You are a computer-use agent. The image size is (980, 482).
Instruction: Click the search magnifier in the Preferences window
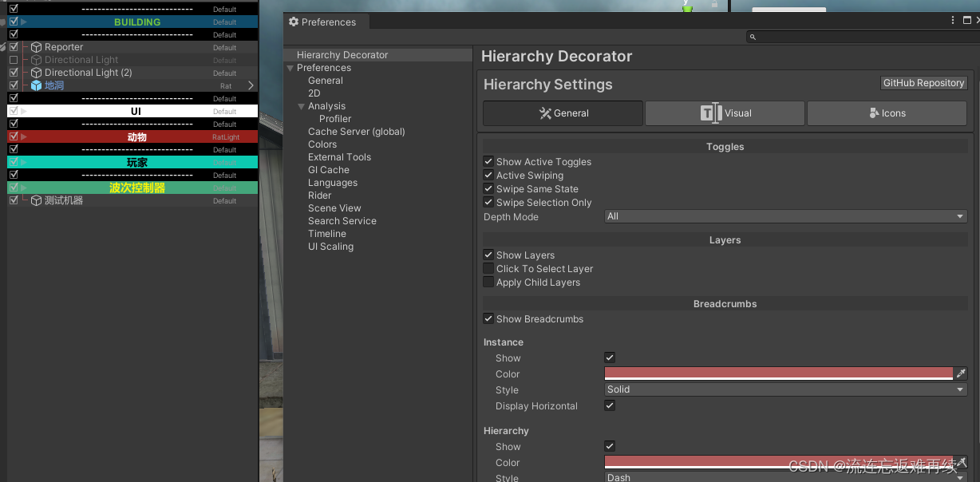pyautogui.click(x=752, y=37)
